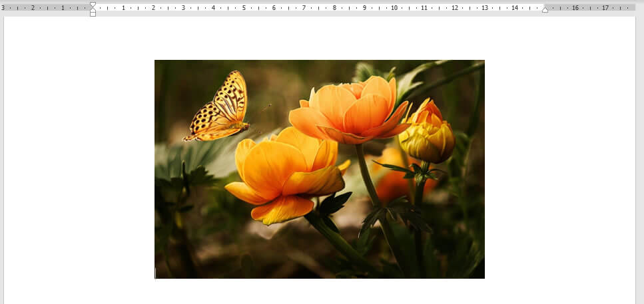Set a tab stop at ruler mark 5
644x304 pixels.
[x=244, y=8]
